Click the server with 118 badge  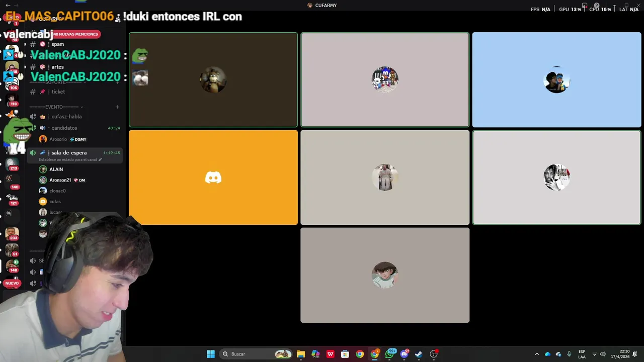[x=12, y=100]
